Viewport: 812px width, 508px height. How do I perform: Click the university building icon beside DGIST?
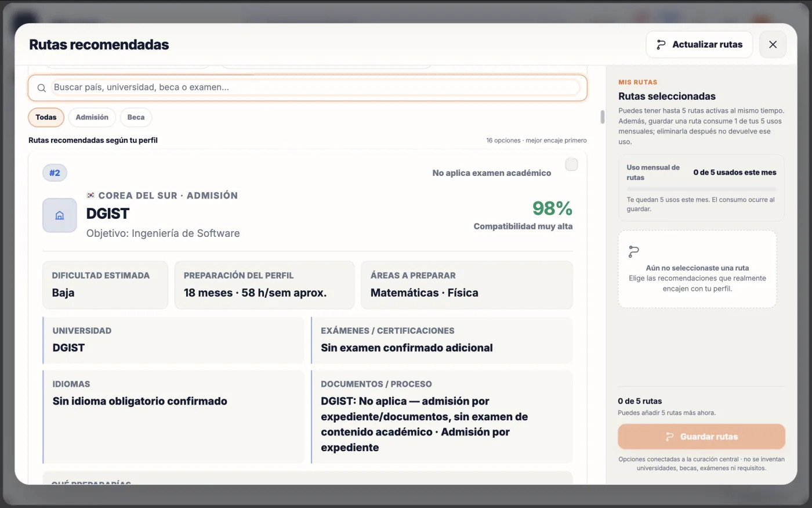(x=60, y=215)
